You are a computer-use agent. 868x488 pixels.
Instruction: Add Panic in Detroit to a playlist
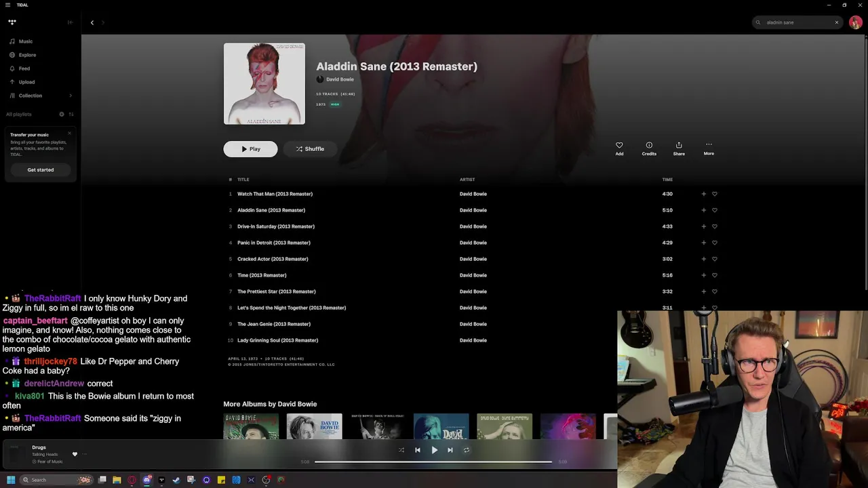point(703,243)
